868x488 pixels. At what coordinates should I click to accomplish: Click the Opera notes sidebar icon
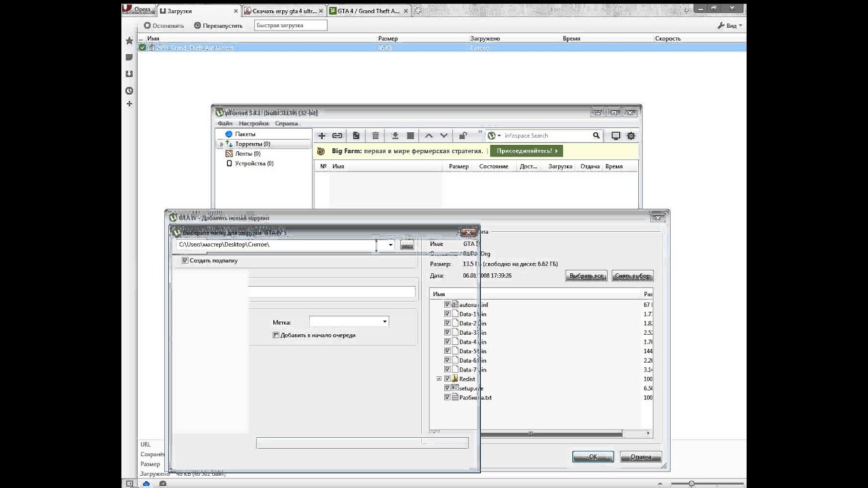(x=129, y=58)
